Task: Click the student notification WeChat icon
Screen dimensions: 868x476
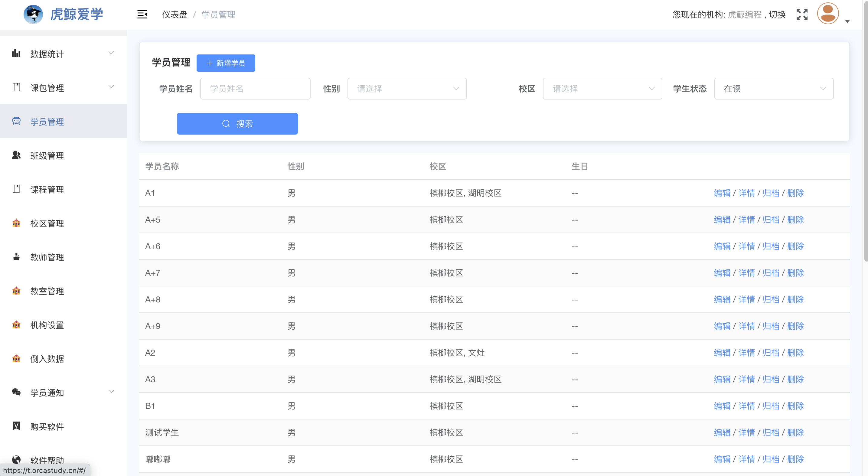Action: tap(16, 392)
